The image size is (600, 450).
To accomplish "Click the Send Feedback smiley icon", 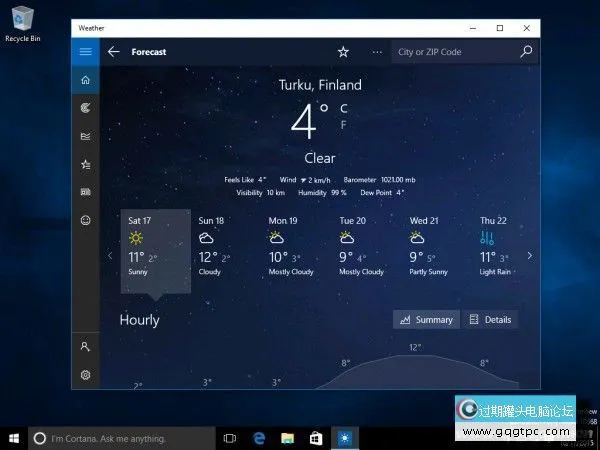I will (x=85, y=220).
